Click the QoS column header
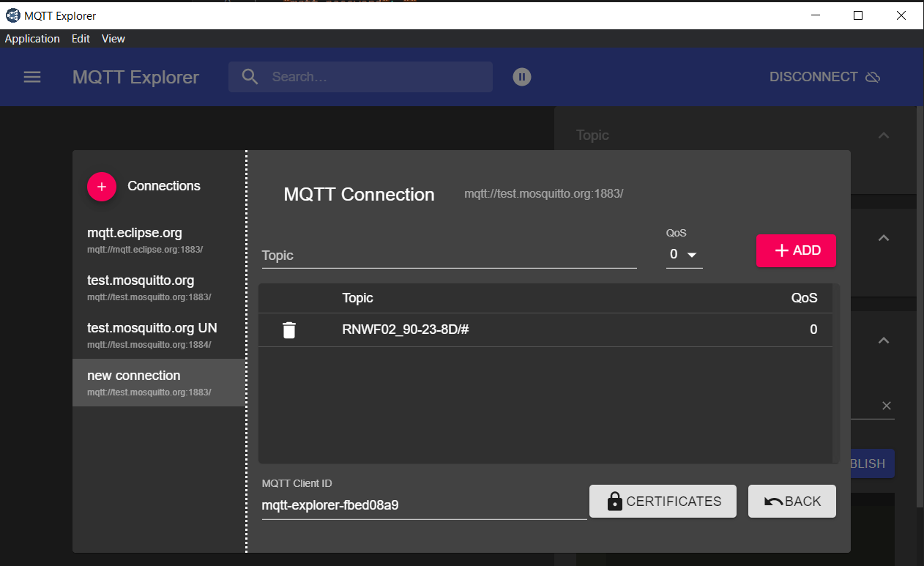924x566 pixels. 804,298
